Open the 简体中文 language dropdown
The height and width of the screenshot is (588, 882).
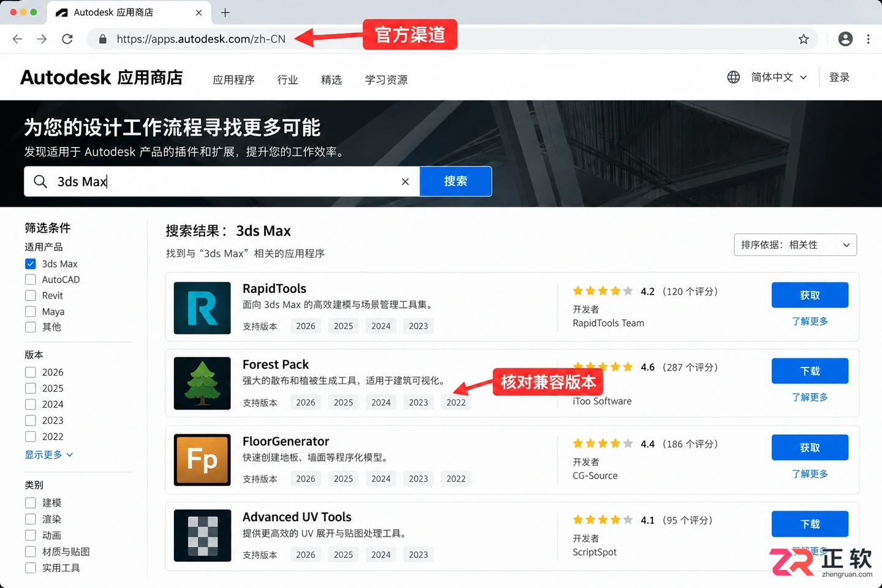(778, 77)
